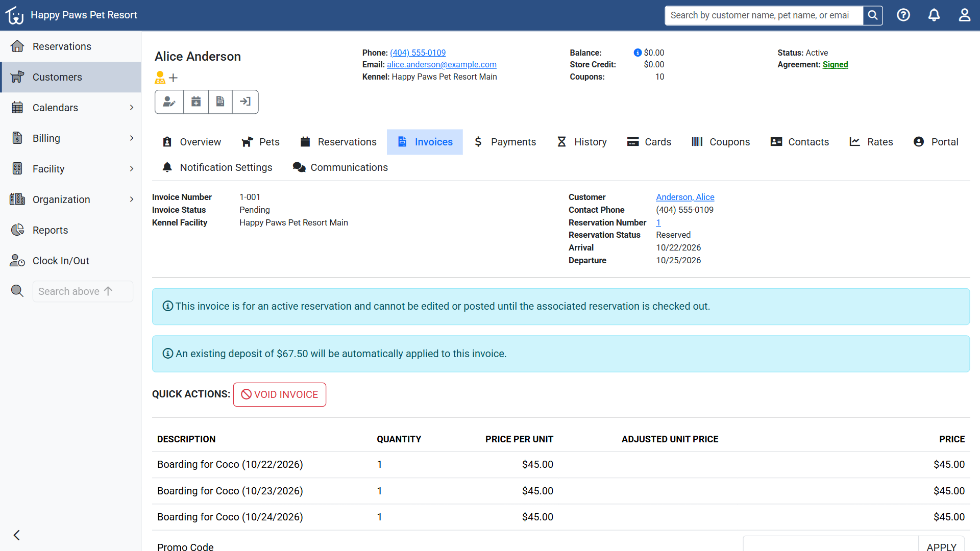The height and width of the screenshot is (551, 980).
Task: Open the Overview tab
Action: 191,142
